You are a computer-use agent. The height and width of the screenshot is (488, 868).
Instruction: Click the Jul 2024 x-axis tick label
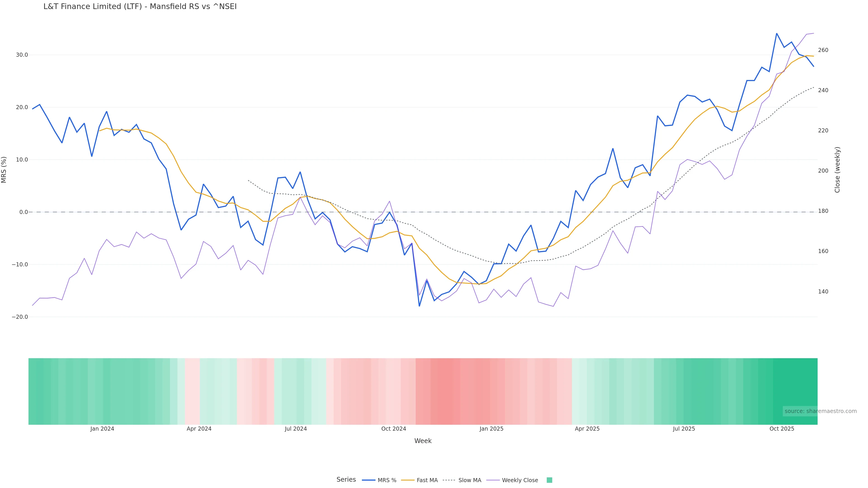click(296, 429)
